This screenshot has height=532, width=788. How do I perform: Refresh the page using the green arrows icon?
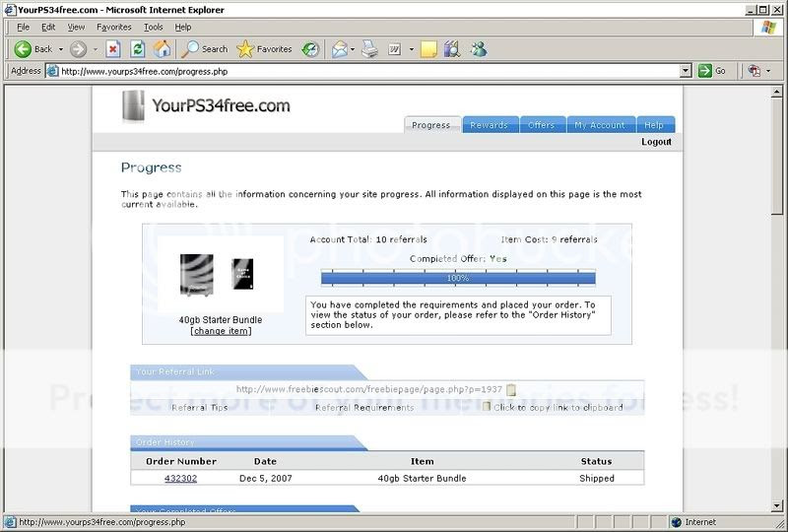pos(138,49)
